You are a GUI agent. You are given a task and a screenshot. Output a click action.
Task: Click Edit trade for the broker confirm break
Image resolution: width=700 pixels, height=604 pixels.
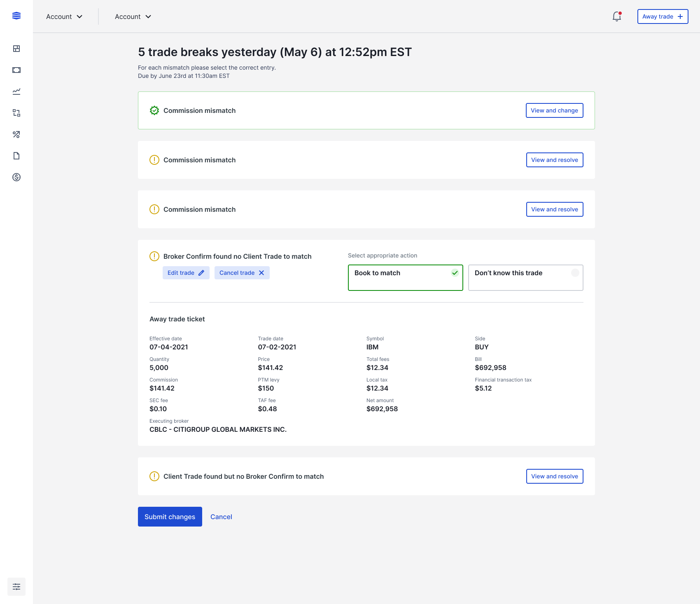click(x=186, y=272)
